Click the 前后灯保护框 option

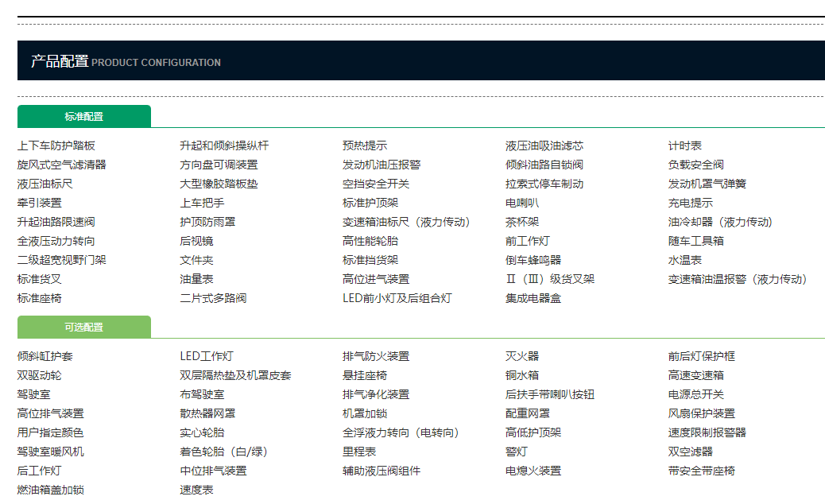[x=702, y=356]
